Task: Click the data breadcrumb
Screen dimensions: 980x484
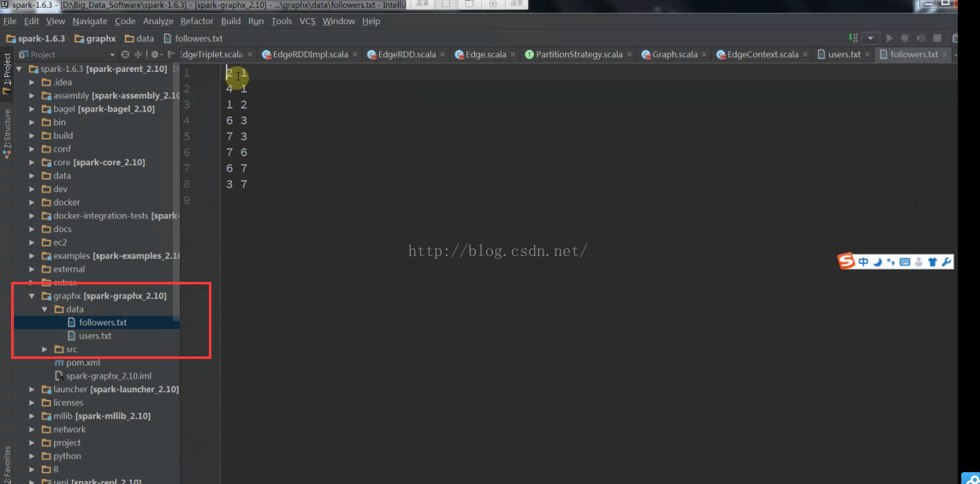Action: pos(140,39)
